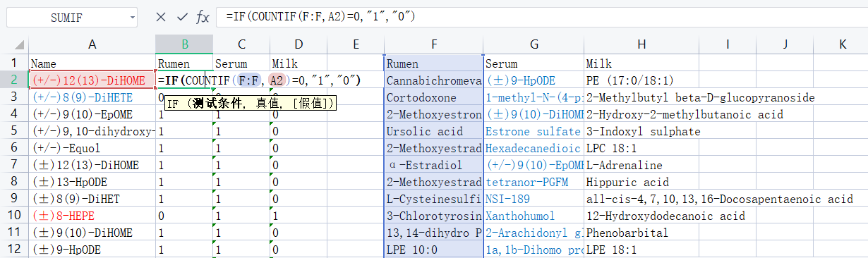868x258 pixels.
Task: Click the Milk header cell in column D
Action: tap(298, 63)
